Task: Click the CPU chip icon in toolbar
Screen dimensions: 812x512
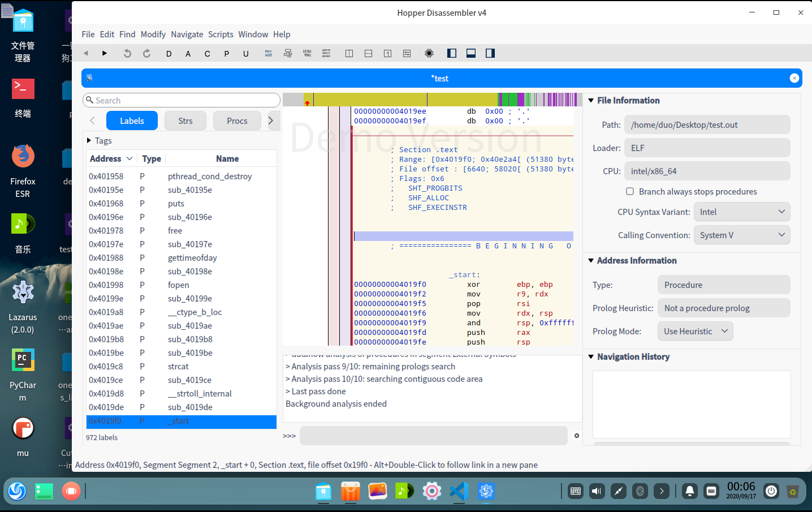Action: (429, 53)
